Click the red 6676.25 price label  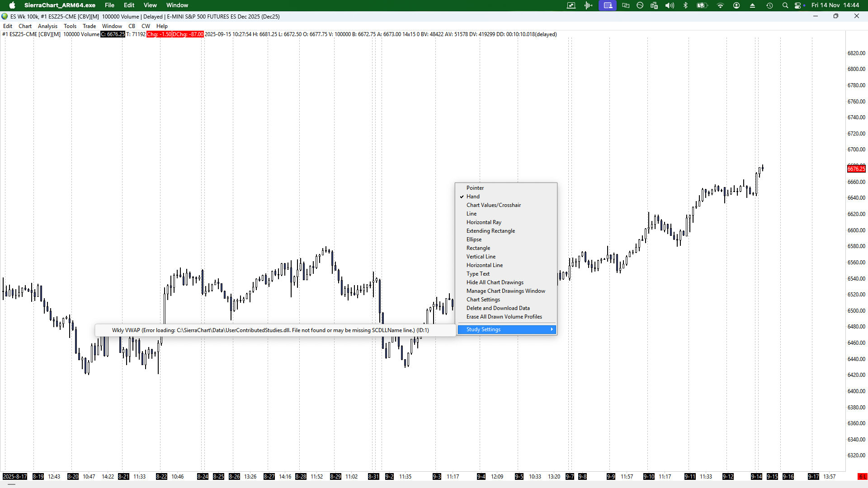[856, 169]
